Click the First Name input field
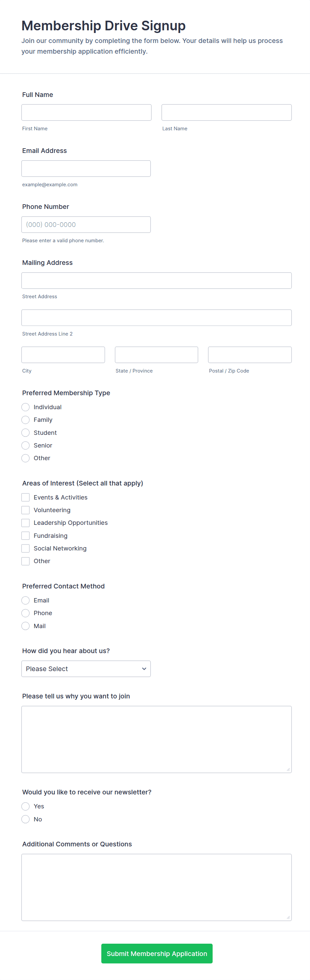Screen dimensions: 310x980 [x=86, y=112]
